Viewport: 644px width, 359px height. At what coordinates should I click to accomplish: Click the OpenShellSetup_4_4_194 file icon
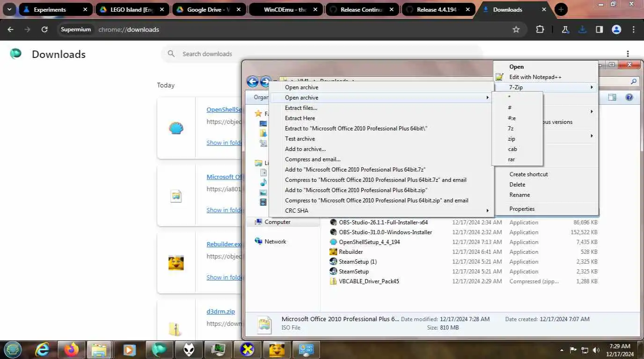pos(333,242)
